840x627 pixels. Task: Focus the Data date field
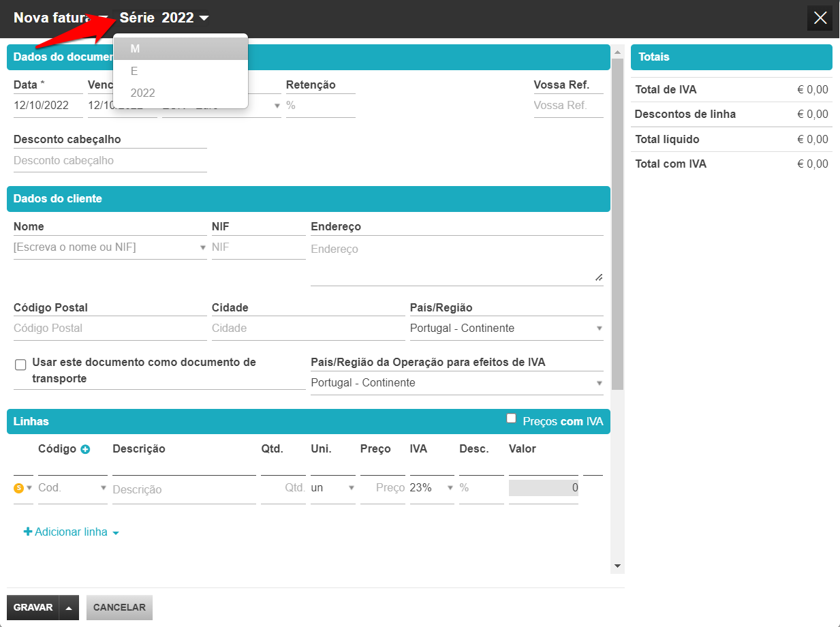(x=48, y=106)
